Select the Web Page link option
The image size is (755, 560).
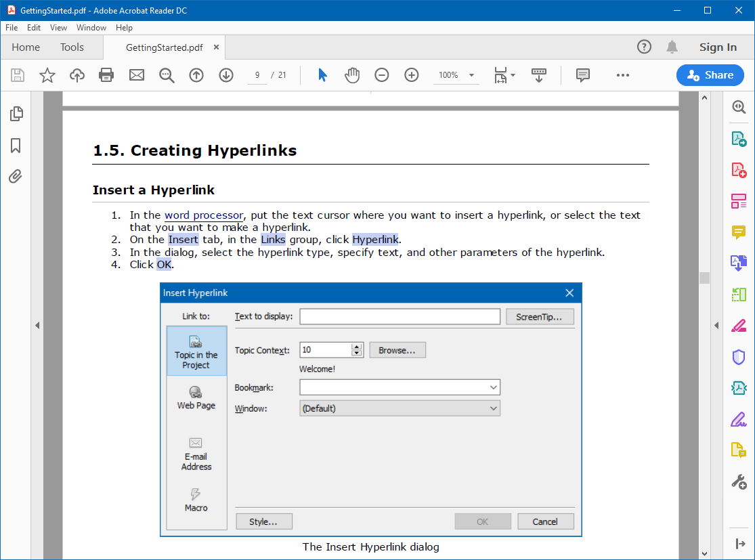click(x=196, y=397)
